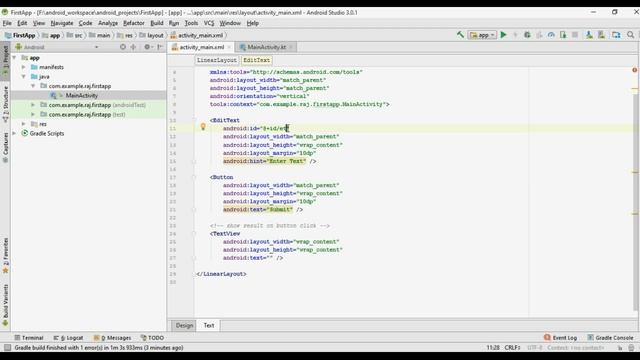Expand com.example.raj.firstapp (androidTest) package
The width and height of the screenshot is (640, 360).
tap(33, 105)
